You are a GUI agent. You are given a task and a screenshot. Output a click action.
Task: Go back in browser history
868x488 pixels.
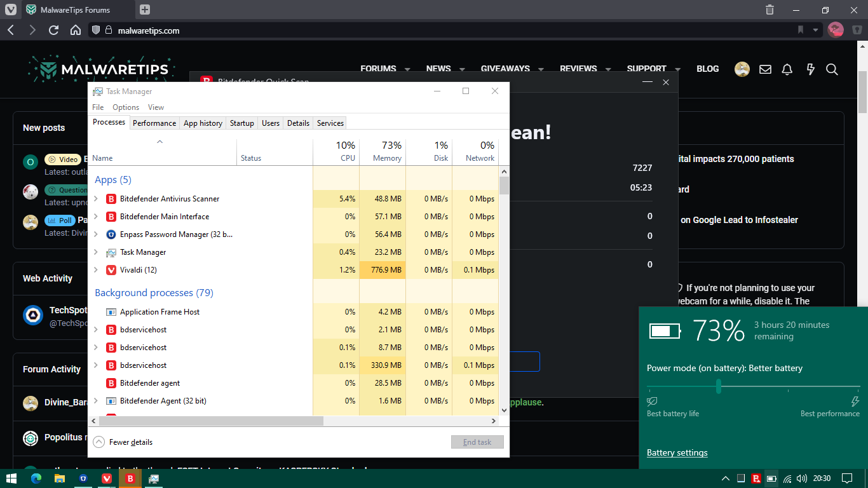coord(11,30)
